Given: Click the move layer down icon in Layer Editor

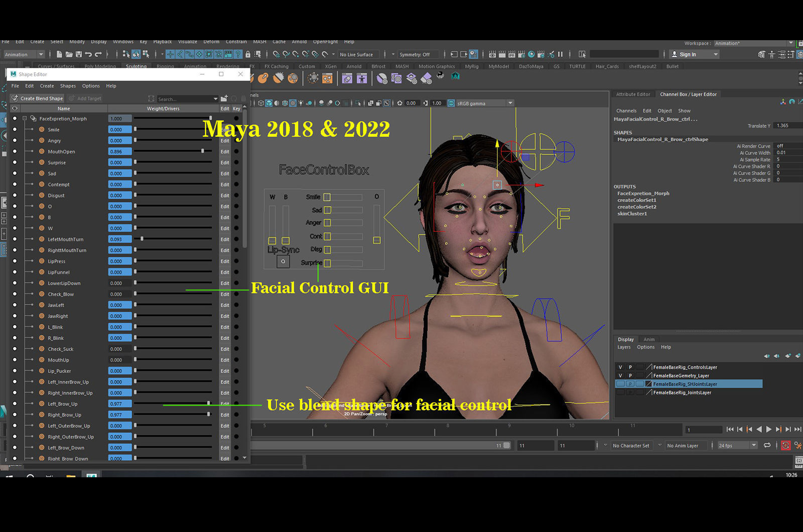Looking at the screenshot, I should click(777, 356).
